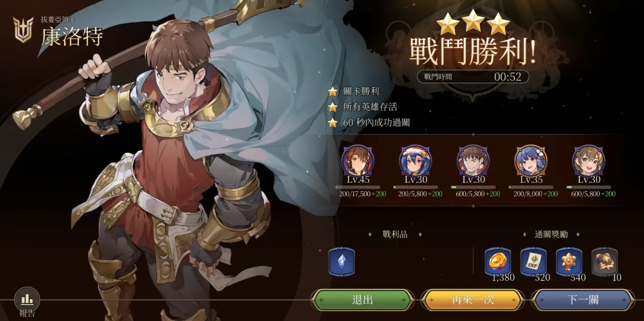The image size is (644, 321).
Task: Tap the blue crystal loot item
Action: point(342,261)
